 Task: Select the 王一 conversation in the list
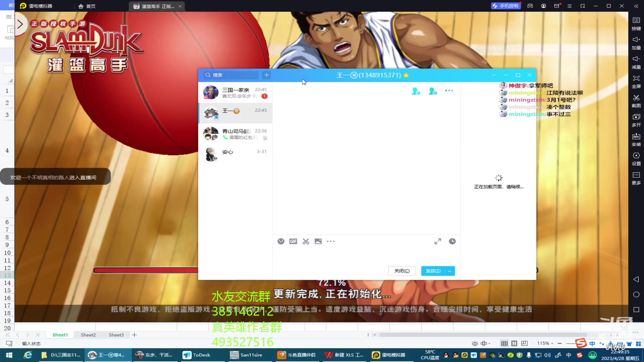(x=235, y=113)
